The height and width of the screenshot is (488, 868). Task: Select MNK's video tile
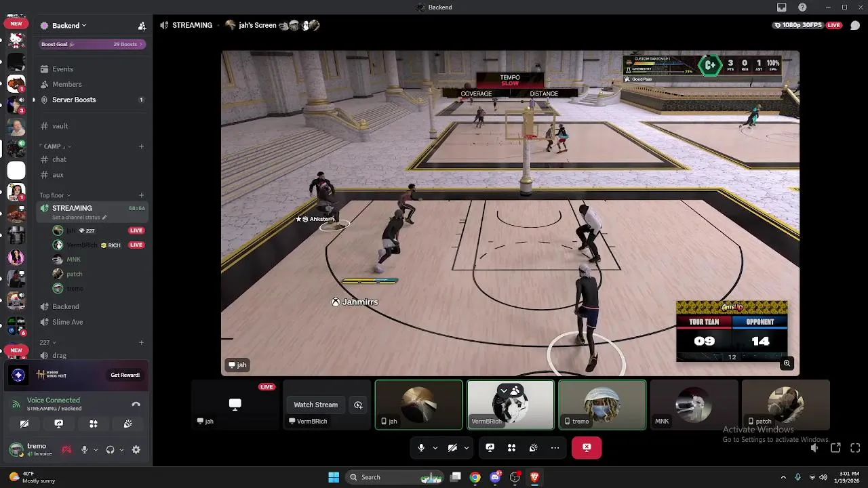(694, 405)
